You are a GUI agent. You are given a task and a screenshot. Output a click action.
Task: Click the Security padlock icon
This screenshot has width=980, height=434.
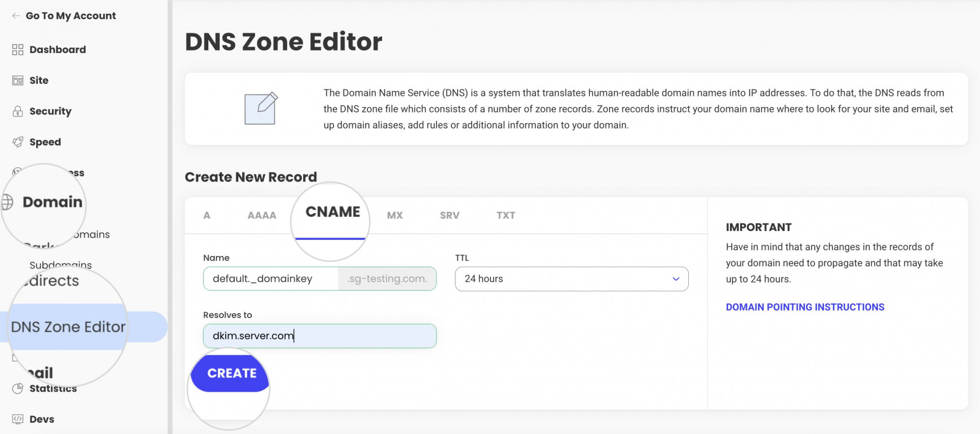(x=18, y=111)
